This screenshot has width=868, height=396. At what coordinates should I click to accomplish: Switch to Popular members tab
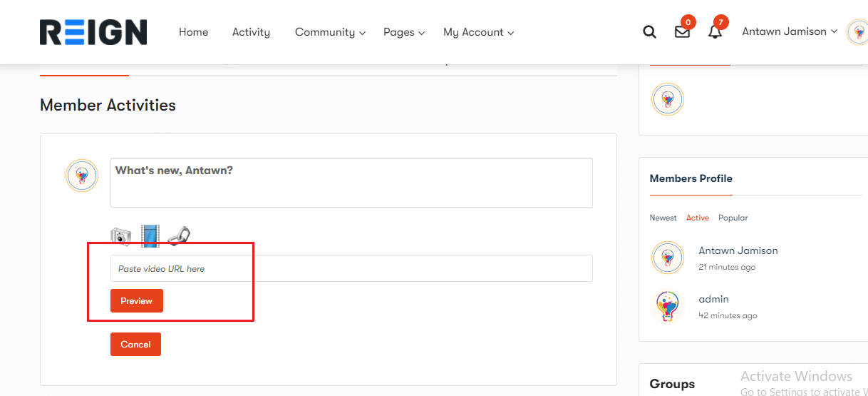pyautogui.click(x=733, y=218)
